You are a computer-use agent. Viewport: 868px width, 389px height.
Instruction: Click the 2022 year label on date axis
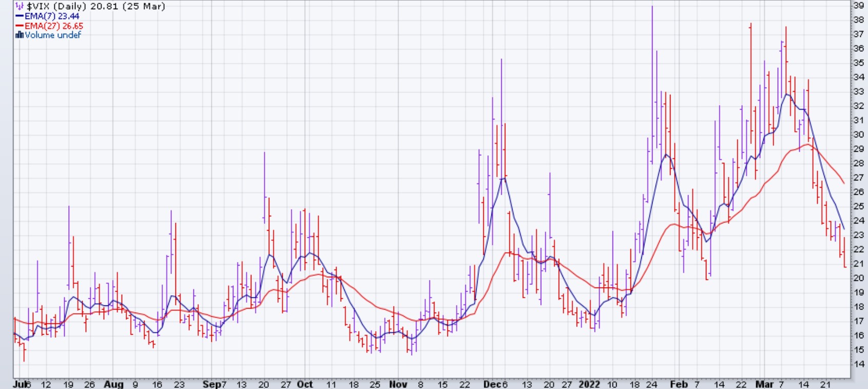point(589,384)
